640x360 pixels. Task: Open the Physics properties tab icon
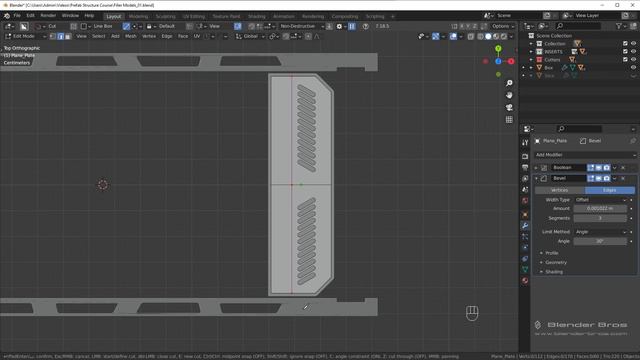click(525, 247)
